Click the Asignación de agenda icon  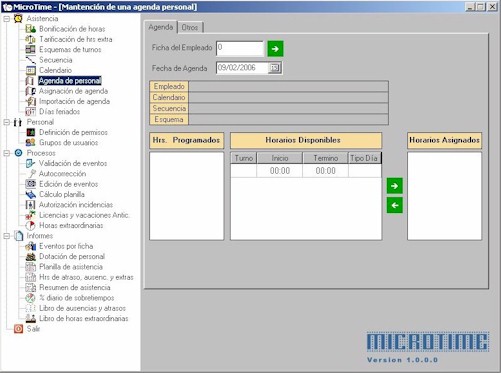[31, 91]
